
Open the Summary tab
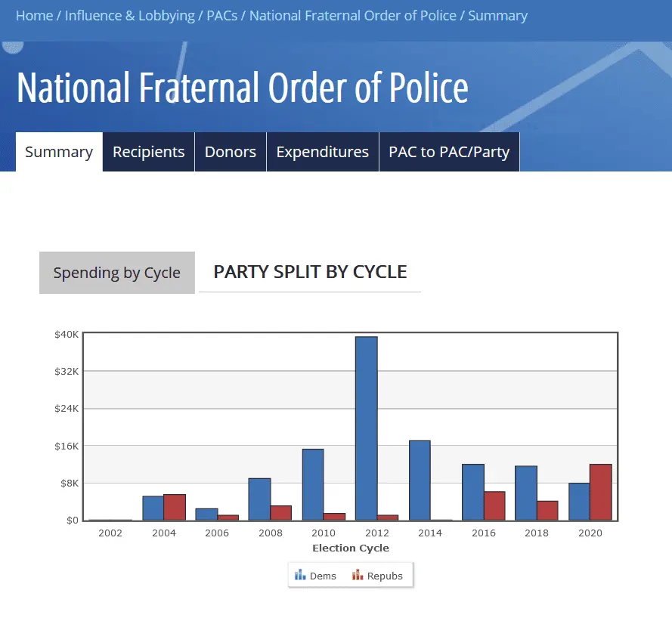(59, 152)
